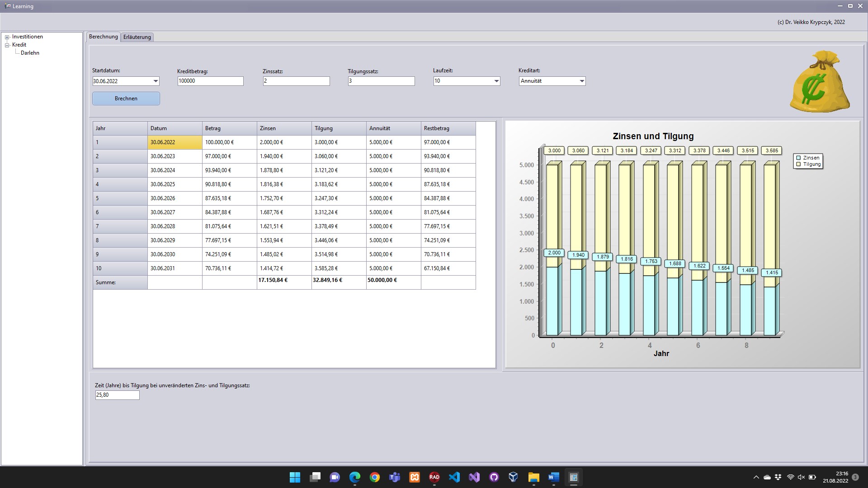Switch to the Erläuterung tab
This screenshot has height=488, width=868.
(137, 37)
